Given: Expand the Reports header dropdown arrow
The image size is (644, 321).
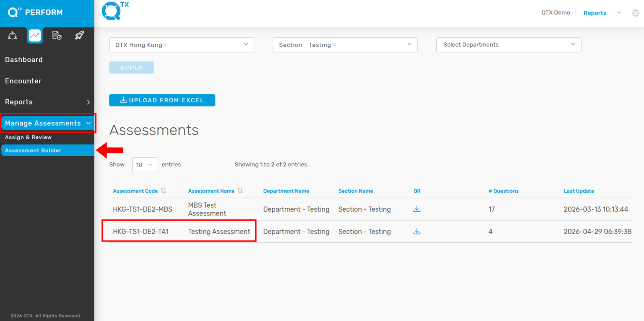Looking at the screenshot, I should click(619, 13).
